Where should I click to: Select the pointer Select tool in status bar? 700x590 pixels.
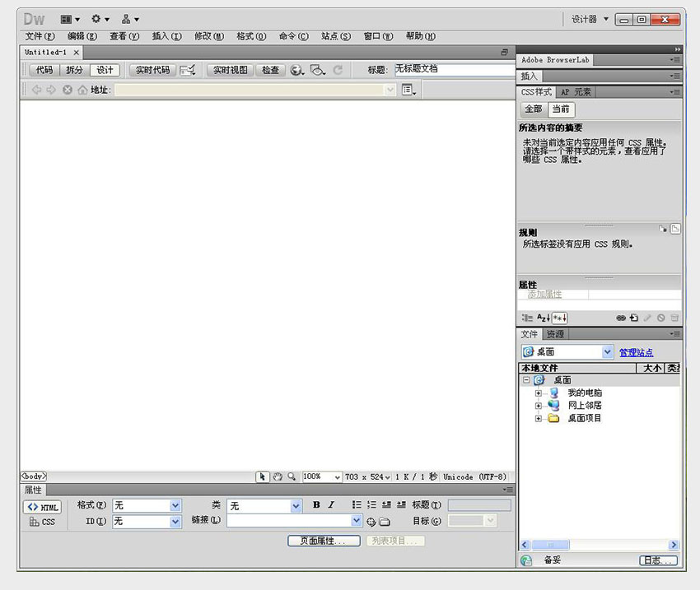[x=263, y=476]
